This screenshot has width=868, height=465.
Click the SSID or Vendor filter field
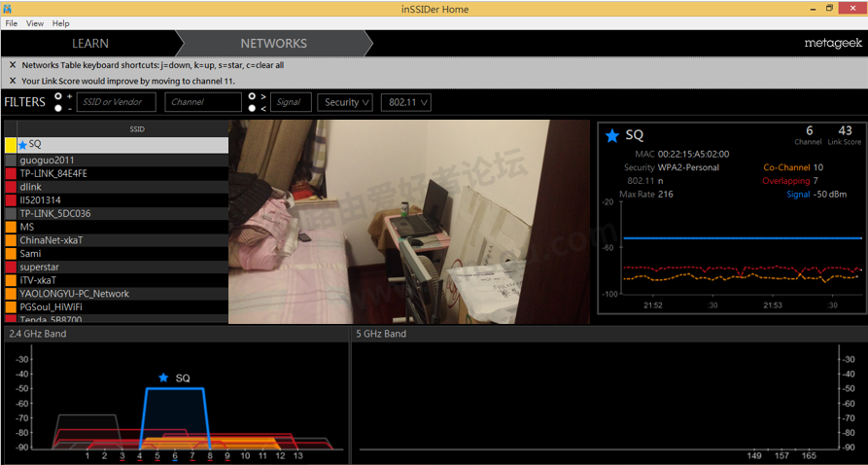tap(117, 102)
